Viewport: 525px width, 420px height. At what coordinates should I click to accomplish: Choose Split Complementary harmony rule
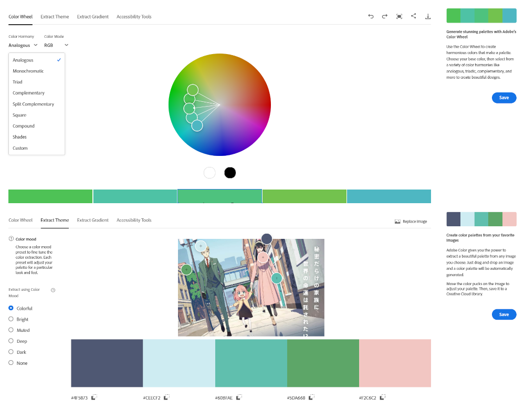[37, 104]
